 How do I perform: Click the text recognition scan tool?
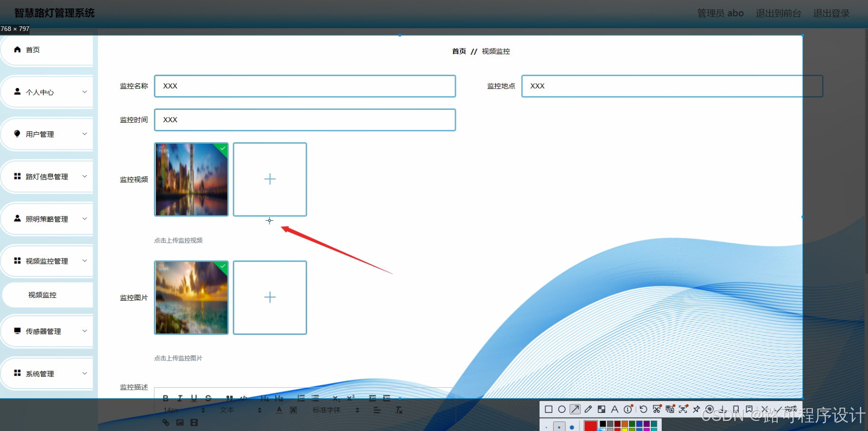click(683, 409)
